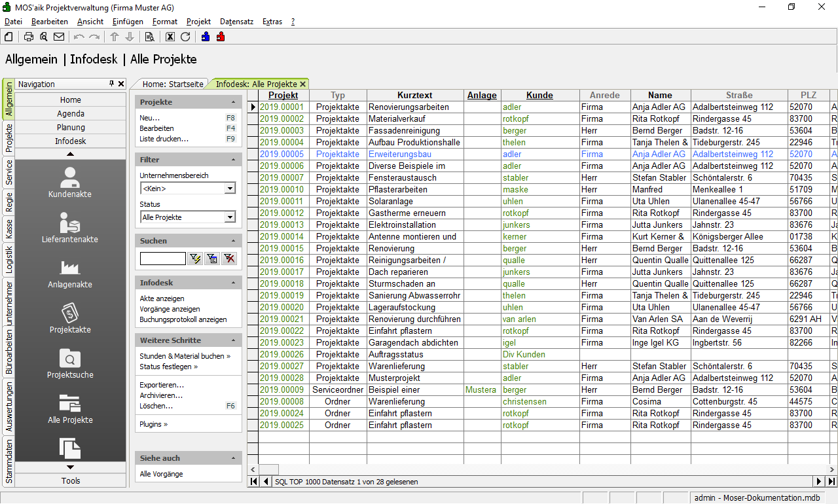
Task: Click navigation list scroll-up arrow
Action: (x=71, y=154)
